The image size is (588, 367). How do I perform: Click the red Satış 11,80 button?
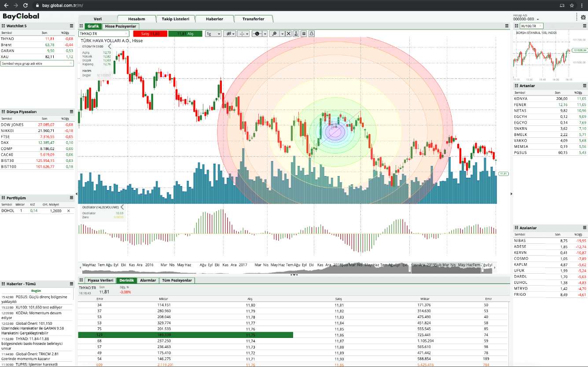[x=150, y=33]
